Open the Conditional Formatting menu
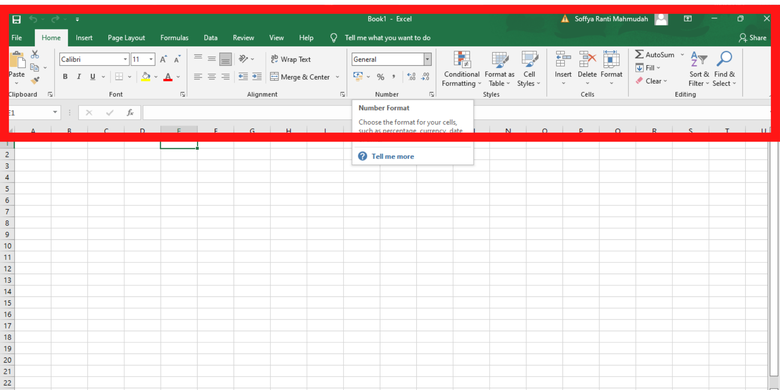This screenshot has height=390, width=780. coord(462,69)
